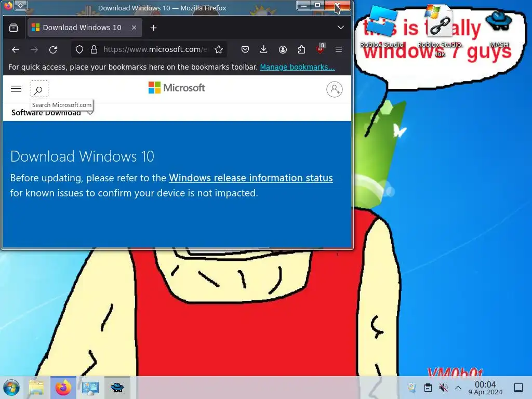Toggle the muted volume tray icon

(x=443, y=388)
